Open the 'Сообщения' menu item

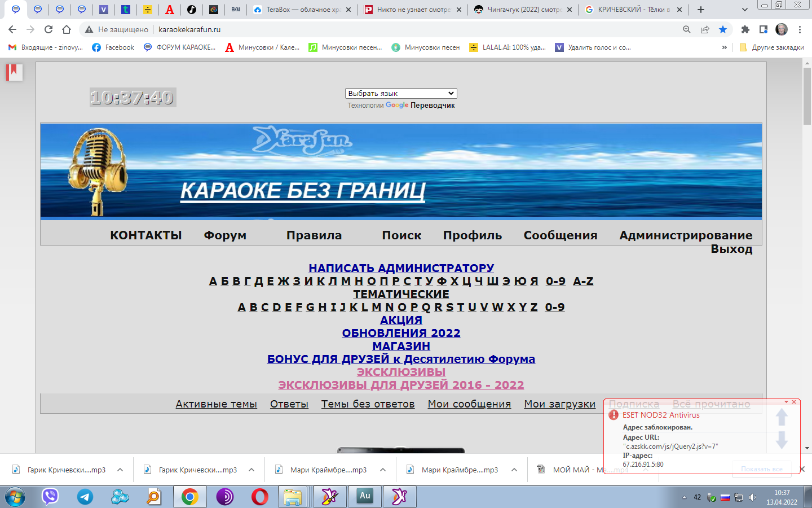[x=561, y=235]
